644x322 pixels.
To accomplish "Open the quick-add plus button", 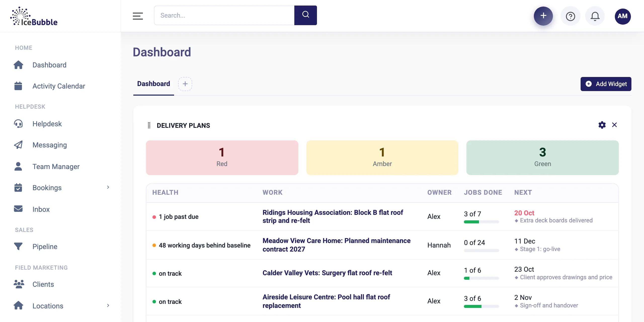I will pyautogui.click(x=543, y=16).
